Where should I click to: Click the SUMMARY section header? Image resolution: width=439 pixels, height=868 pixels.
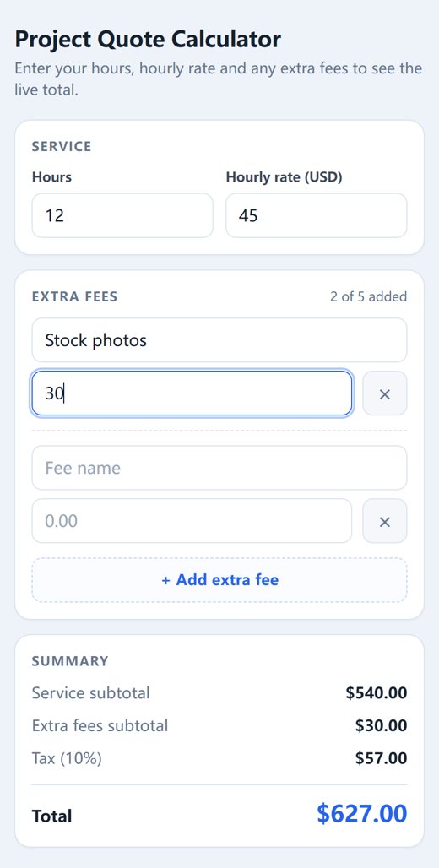coord(70,661)
